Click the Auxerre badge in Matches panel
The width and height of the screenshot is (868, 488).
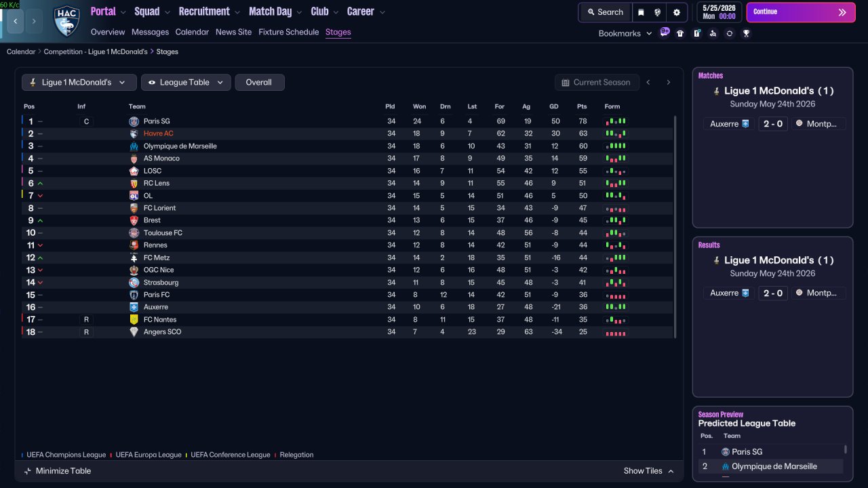click(x=746, y=124)
